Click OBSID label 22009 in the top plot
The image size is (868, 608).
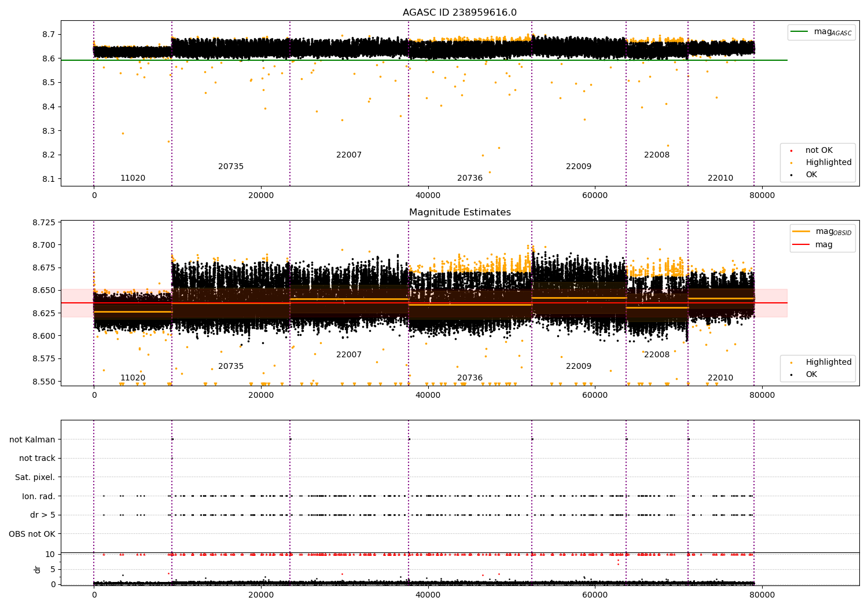click(x=579, y=167)
